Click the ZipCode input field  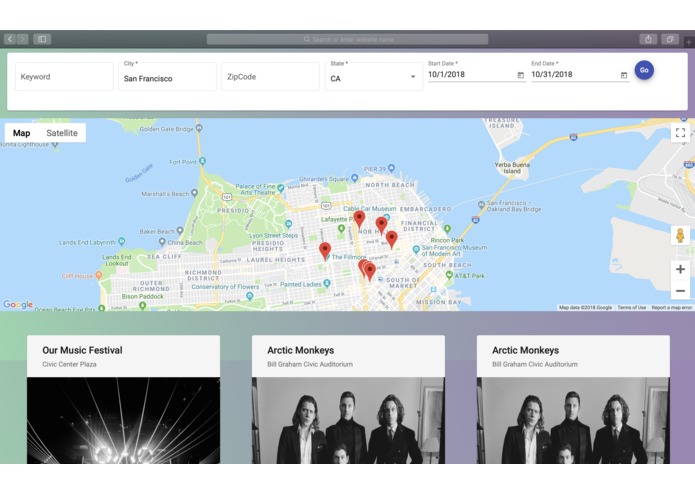coord(271,77)
